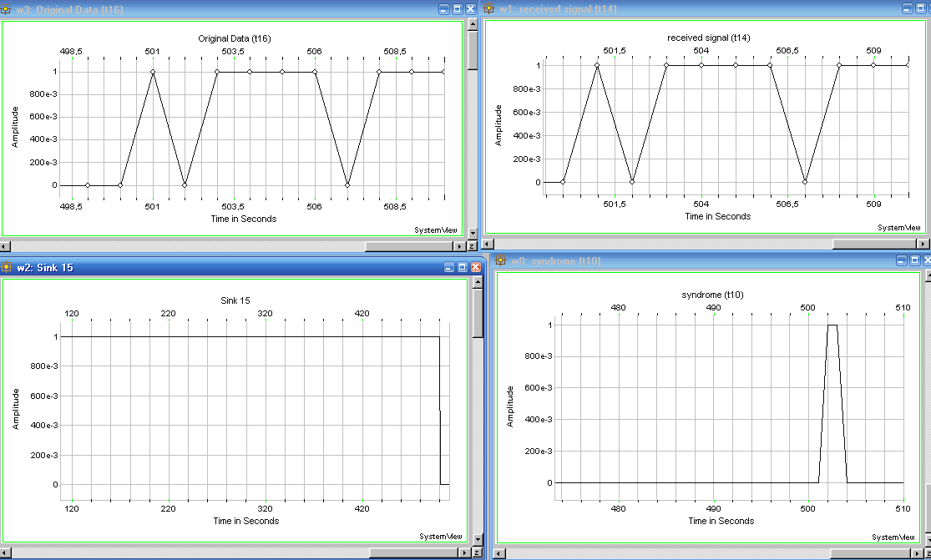Viewport: 931px width, 560px height.
Task: Click the 'SystemView' label in the received signal plot
Action: coord(899,228)
